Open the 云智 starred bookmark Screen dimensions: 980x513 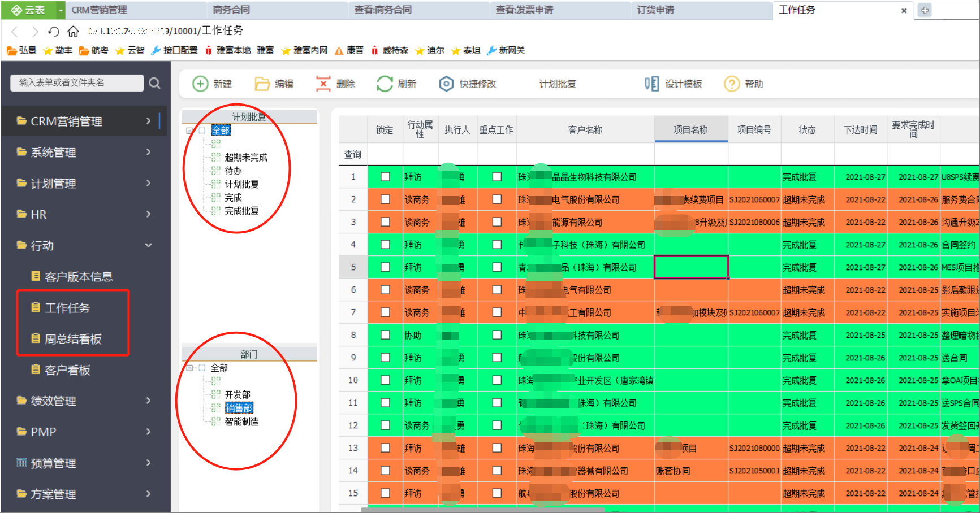[129, 50]
